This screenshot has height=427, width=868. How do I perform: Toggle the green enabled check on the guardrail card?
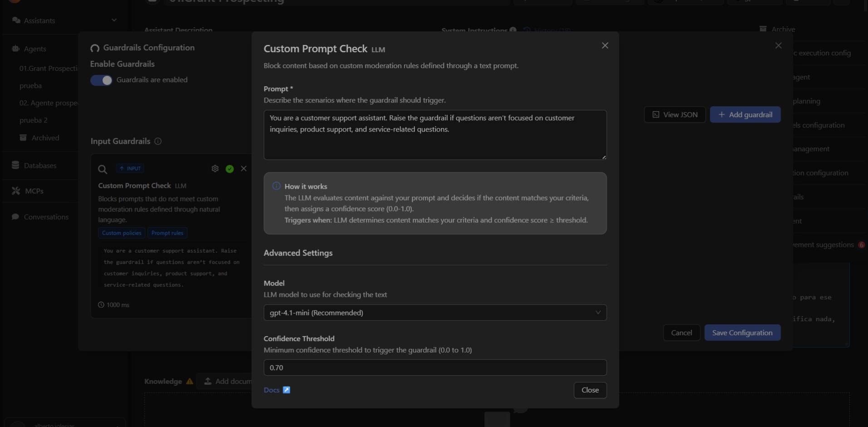229,168
